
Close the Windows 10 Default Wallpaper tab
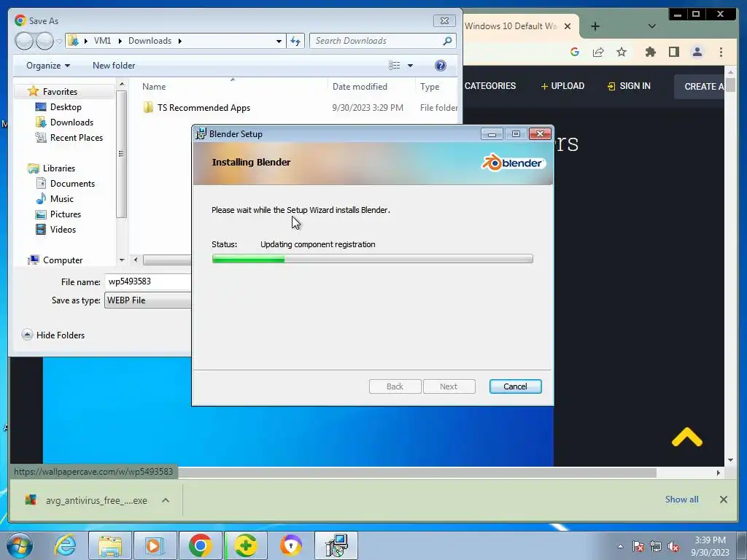(568, 26)
